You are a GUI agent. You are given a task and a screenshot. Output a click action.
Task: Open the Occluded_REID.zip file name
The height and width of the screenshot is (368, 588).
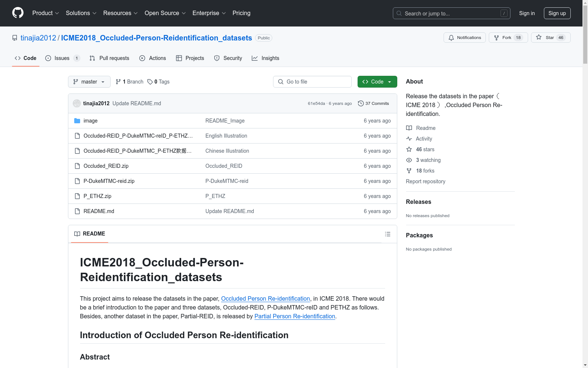click(x=106, y=166)
